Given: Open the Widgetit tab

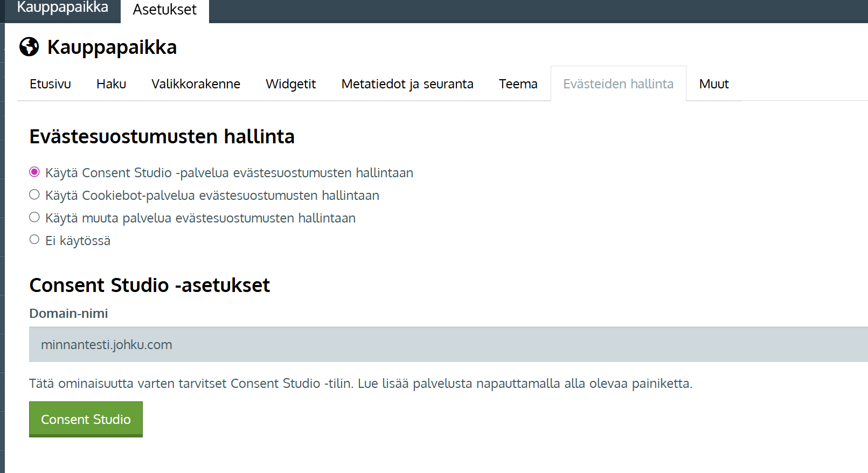Looking at the screenshot, I should tap(290, 84).
